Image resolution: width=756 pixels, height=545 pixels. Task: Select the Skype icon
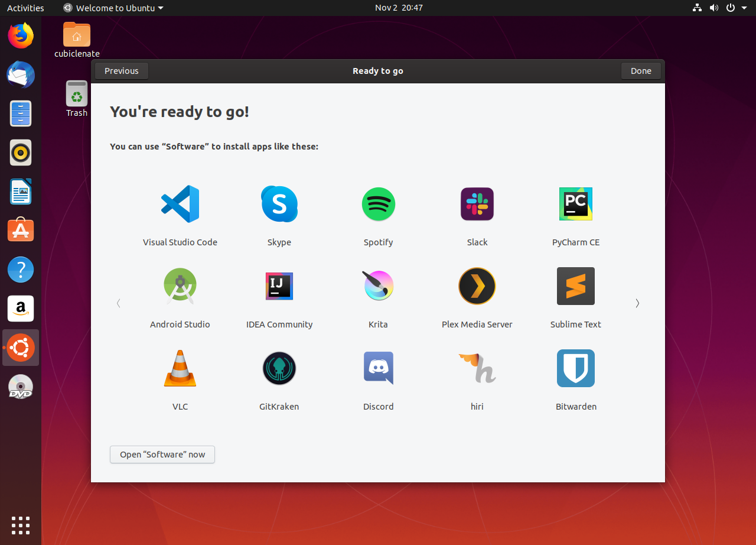(279, 204)
